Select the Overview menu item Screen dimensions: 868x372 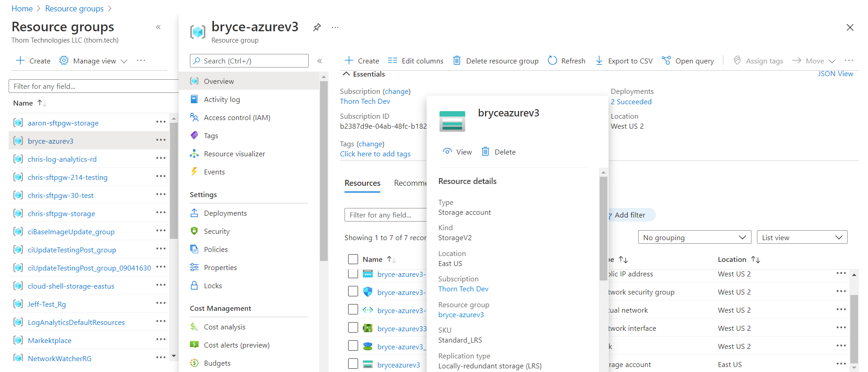point(249,81)
